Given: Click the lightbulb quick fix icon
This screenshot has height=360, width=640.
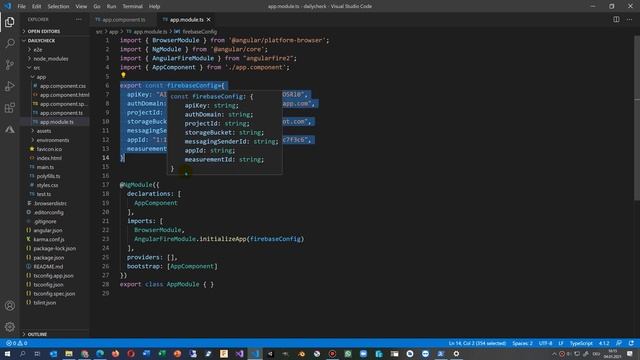Looking at the screenshot, I should pyautogui.click(x=123, y=75).
